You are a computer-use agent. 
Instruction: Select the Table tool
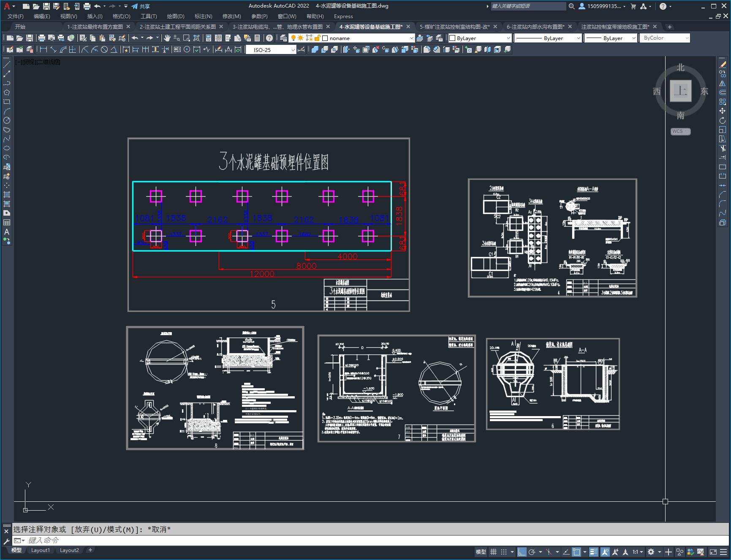coord(7,222)
